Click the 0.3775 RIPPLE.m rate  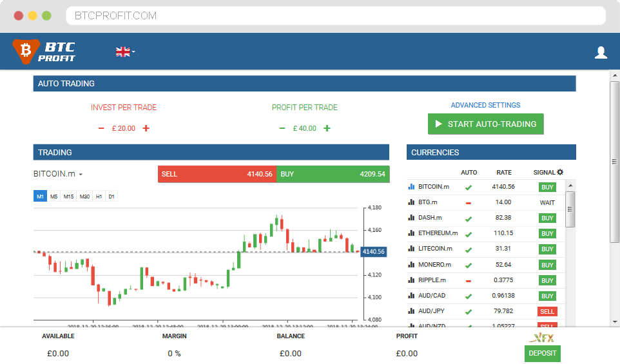coord(503,280)
